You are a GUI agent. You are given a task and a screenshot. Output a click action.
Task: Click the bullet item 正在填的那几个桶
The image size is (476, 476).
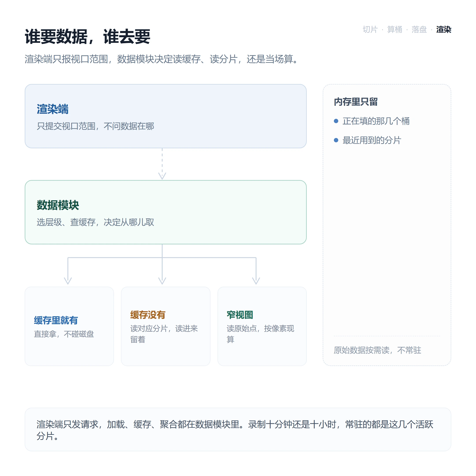[376, 121]
